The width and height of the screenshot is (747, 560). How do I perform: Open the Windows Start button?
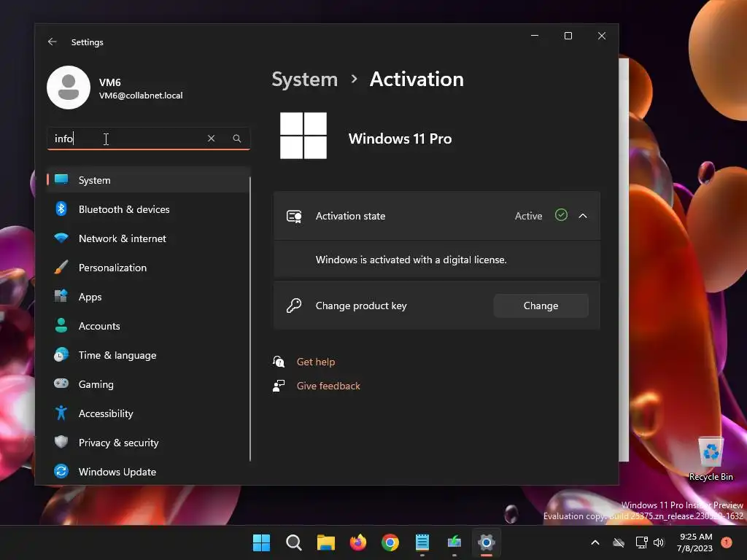pyautogui.click(x=261, y=542)
